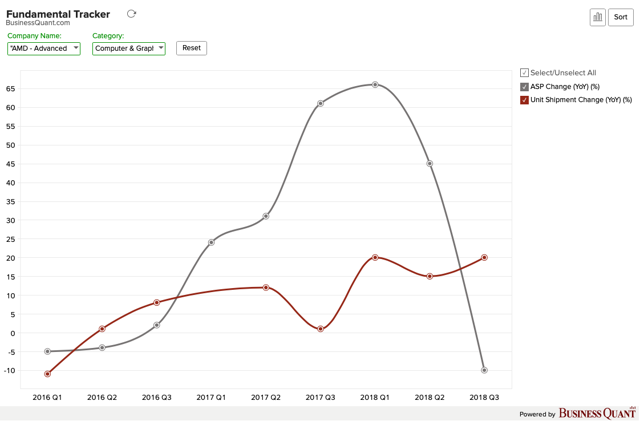The width and height of the screenshot is (640, 421).
Task: Select the ASP Change point at 2018 Q1
Action: coord(375,85)
